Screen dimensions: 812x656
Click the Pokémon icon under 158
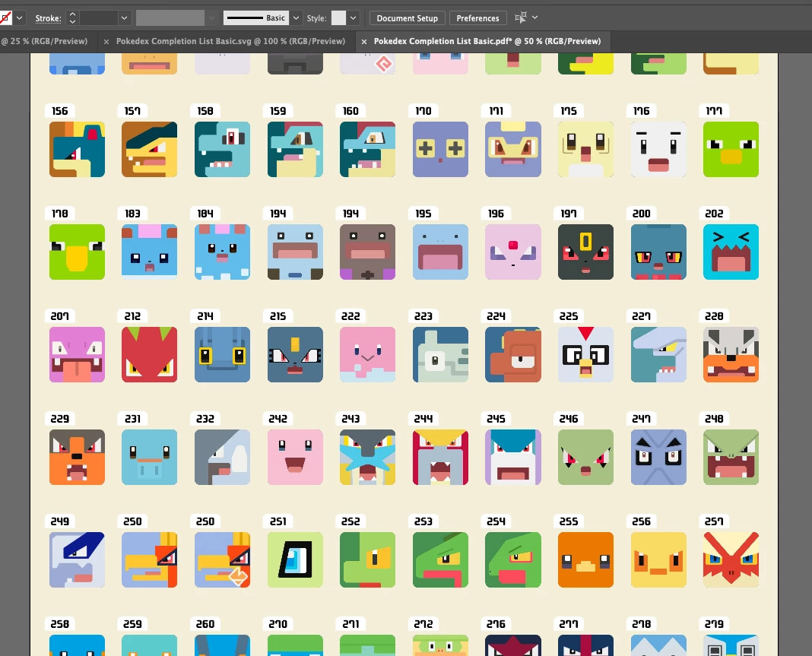(222, 149)
